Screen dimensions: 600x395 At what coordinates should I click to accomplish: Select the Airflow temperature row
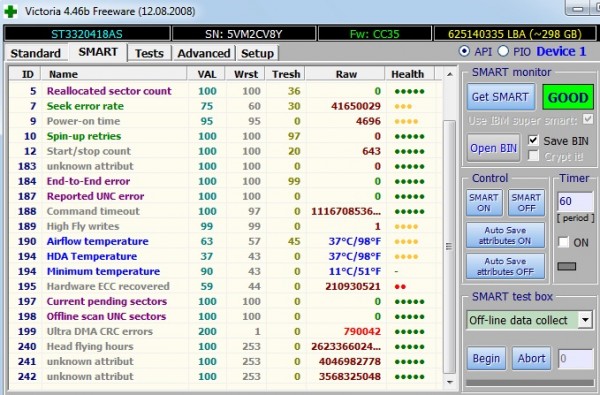click(x=226, y=241)
